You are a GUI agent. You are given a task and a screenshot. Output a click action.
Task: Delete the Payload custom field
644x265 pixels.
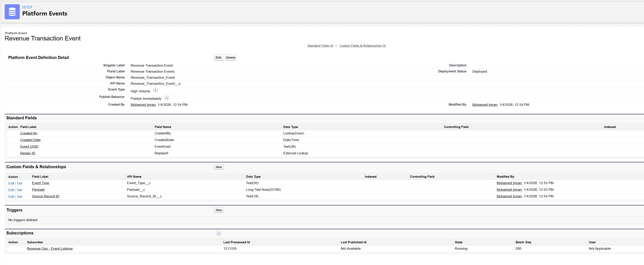point(20,190)
